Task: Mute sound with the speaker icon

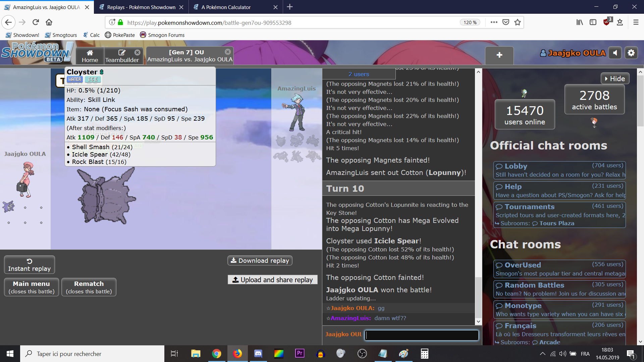Action: 615,53
